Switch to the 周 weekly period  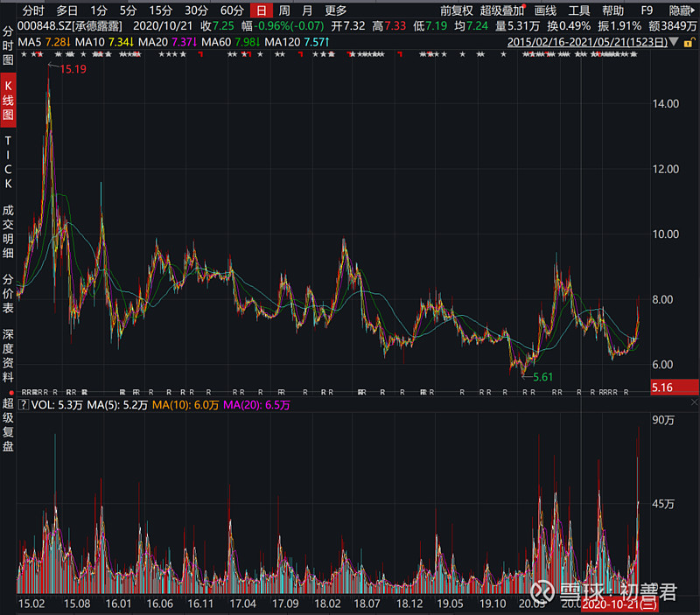283,10
